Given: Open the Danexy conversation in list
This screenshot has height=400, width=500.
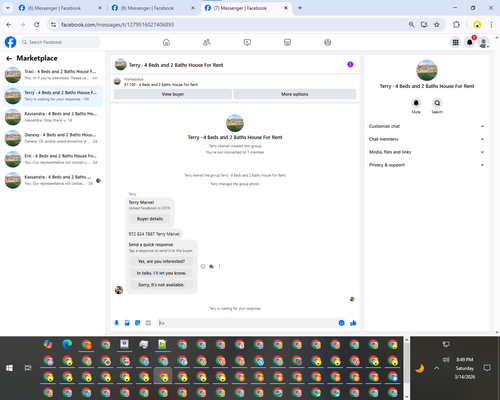Looking at the screenshot, I should tap(53, 138).
